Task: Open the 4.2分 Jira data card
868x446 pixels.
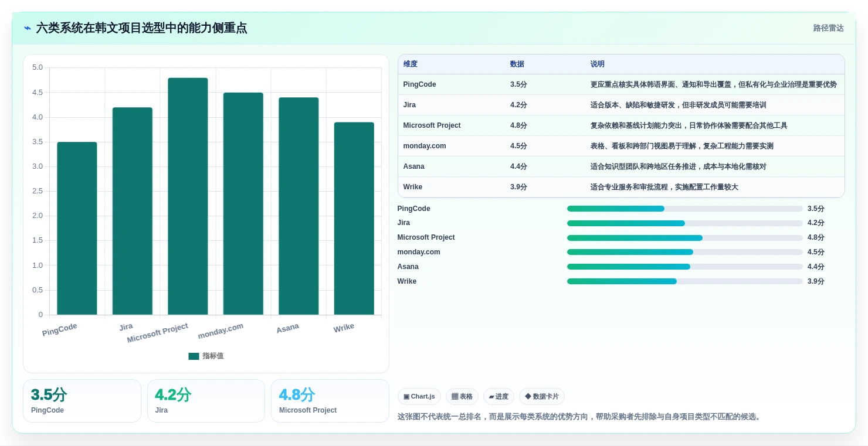Action: tap(206, 401)
